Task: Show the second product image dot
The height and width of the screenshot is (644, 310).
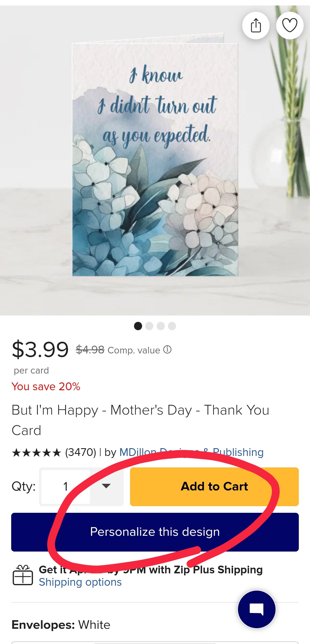Action: pyautogui.click(x=149, y=326)
